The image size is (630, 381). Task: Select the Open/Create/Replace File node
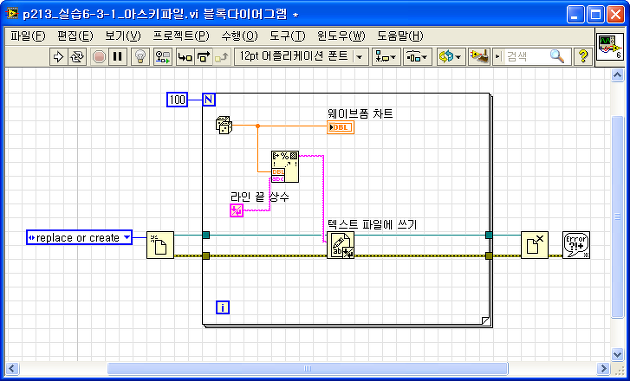pos(160,245)
